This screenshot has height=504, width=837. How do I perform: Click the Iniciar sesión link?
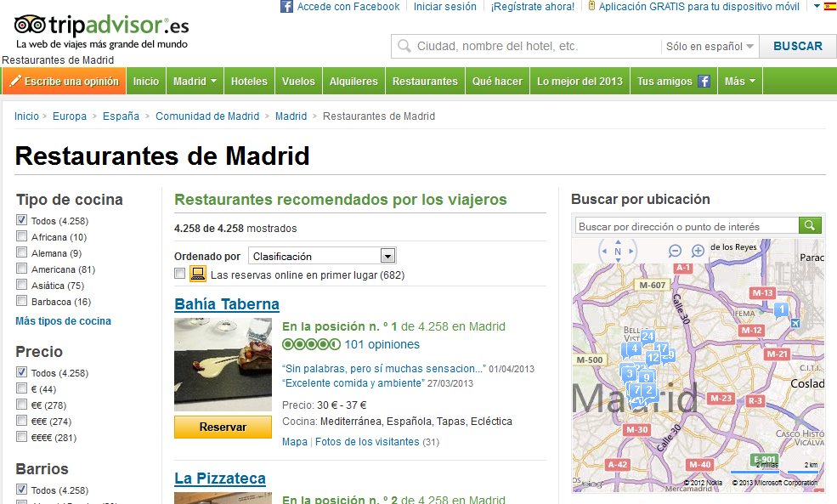click(444, 7)
